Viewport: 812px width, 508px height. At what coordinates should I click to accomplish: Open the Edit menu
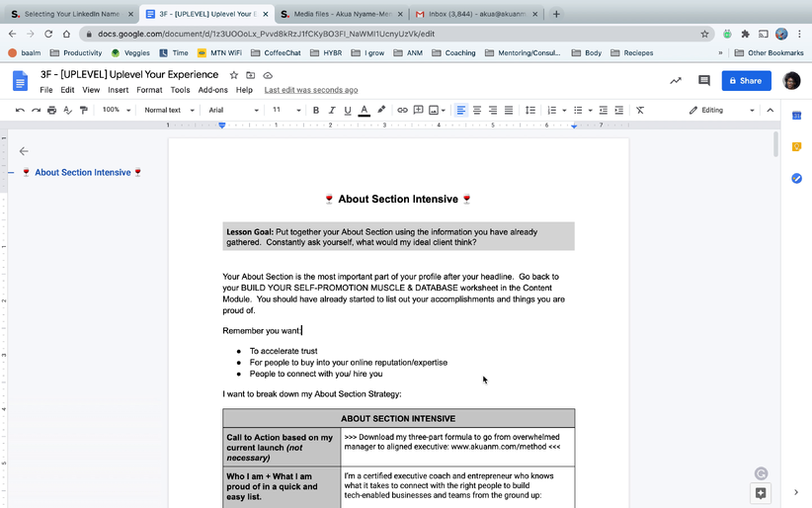pos(67,90)
